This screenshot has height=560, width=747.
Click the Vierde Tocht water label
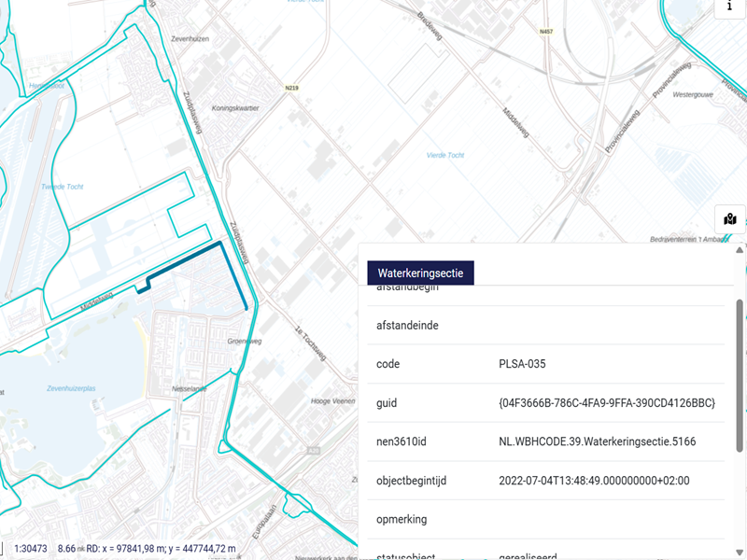coord(444,155)
